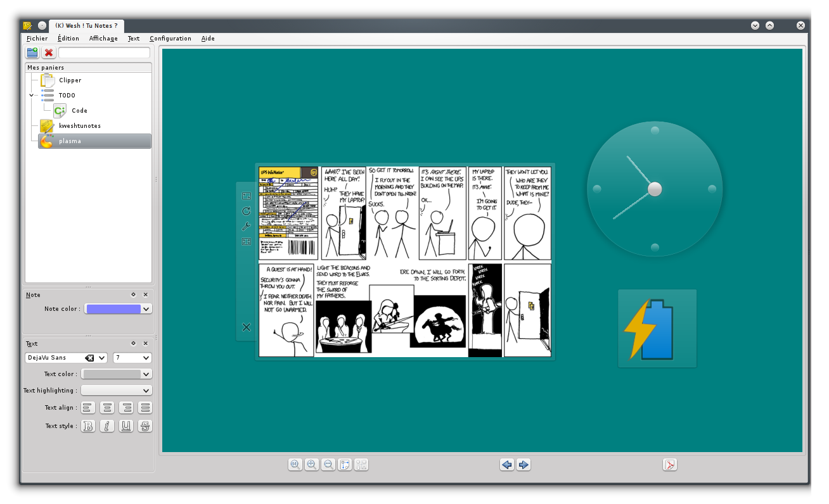The image size is (829, 504).
Task: Open the Affichage menu
Action: coord(103,39)
